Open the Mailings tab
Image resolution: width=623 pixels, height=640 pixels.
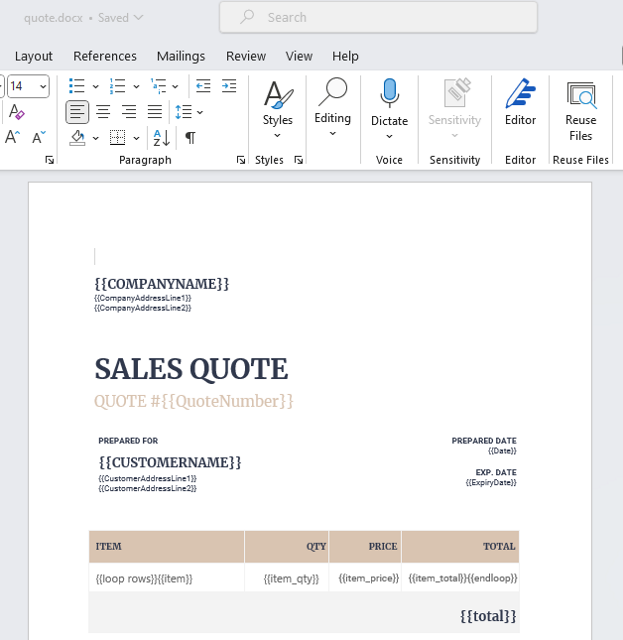(181, 56)
